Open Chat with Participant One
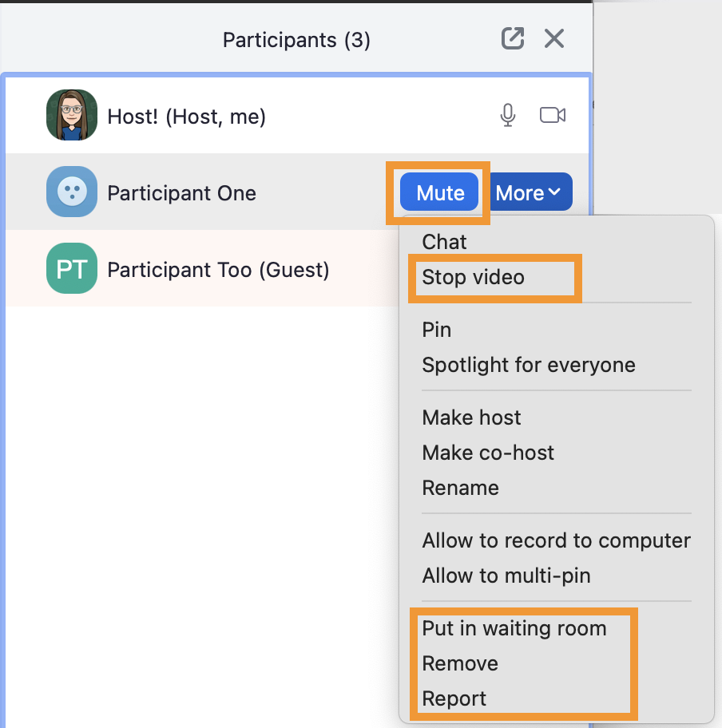The image size is (722, 728). (445, 242)
